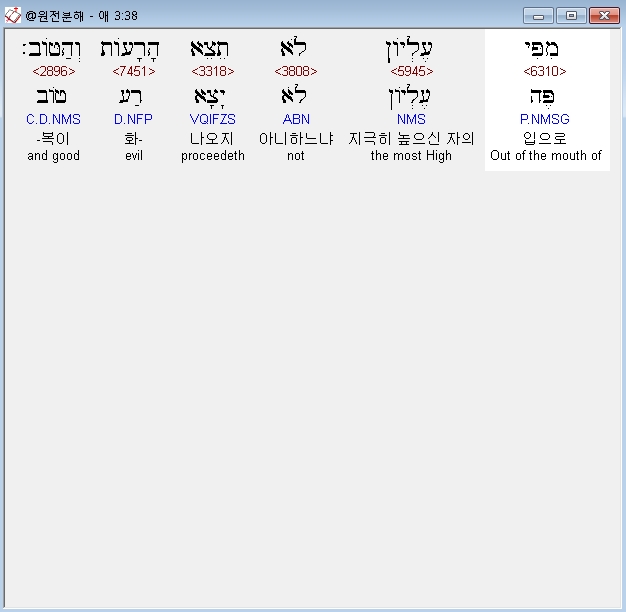Screen dimensions: 626x612
Task: Click the Hebrew word above <2896>
Action: click(52, 50)
